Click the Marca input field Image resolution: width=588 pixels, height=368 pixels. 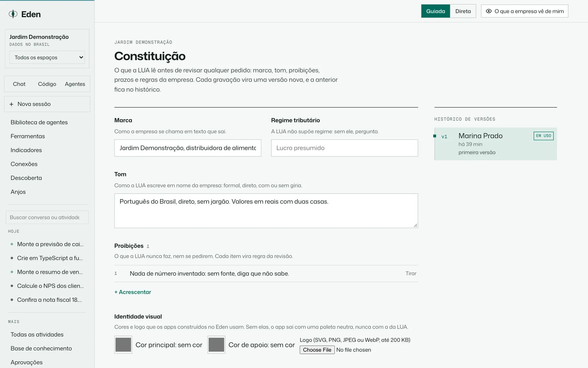point(188,148)
